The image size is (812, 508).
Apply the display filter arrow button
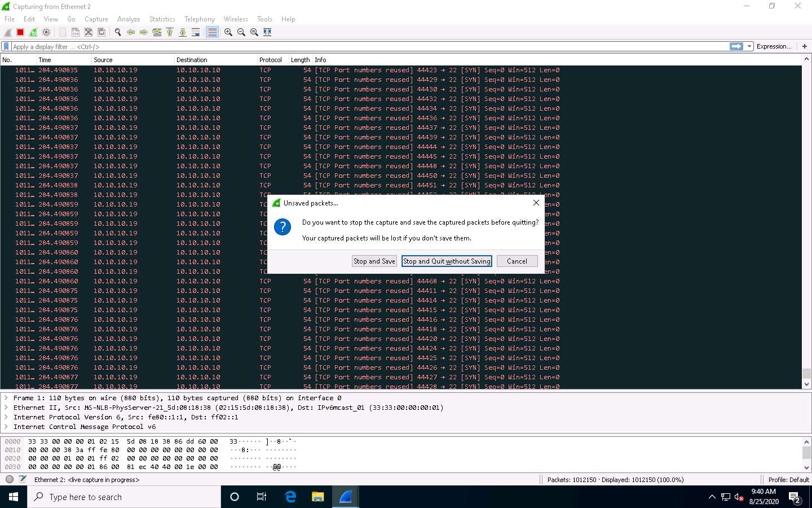736,46
